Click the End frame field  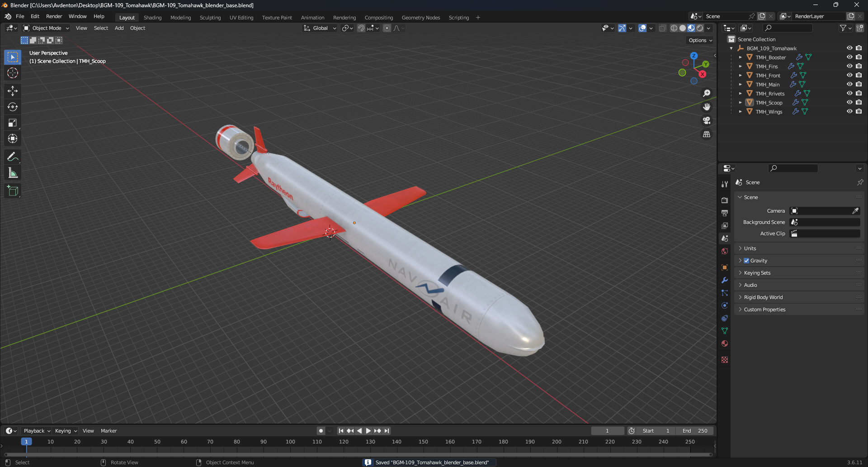[x=695, y=431]
